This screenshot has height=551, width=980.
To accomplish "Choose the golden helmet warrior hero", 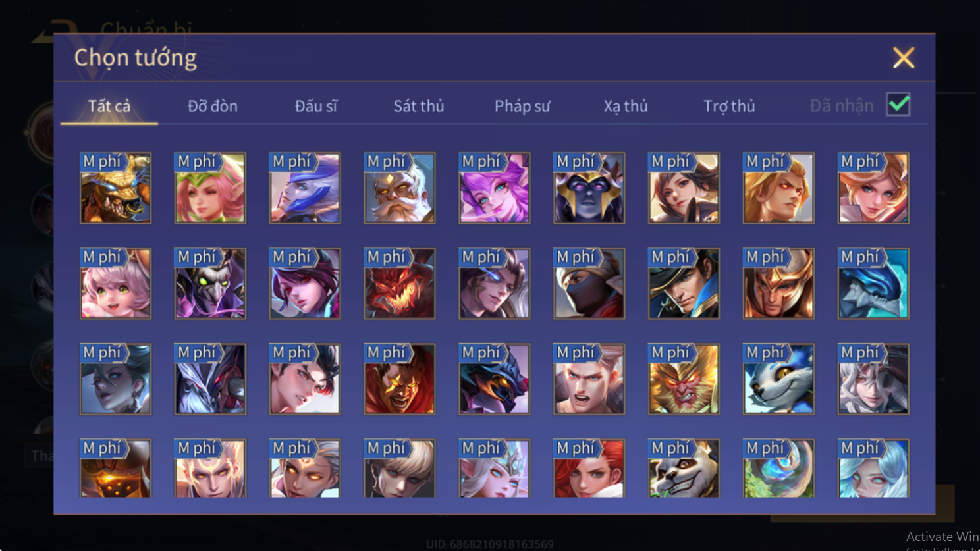I will coord(778,284).
